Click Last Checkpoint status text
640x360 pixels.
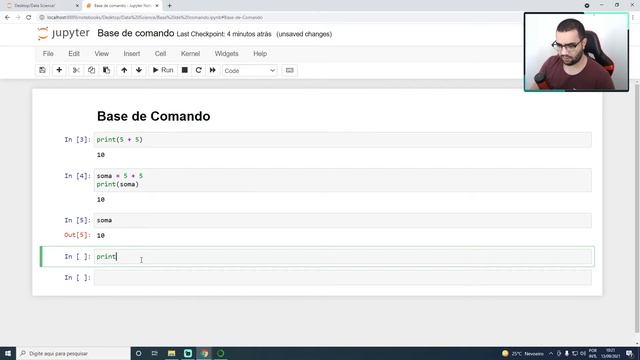pos(224,34)
